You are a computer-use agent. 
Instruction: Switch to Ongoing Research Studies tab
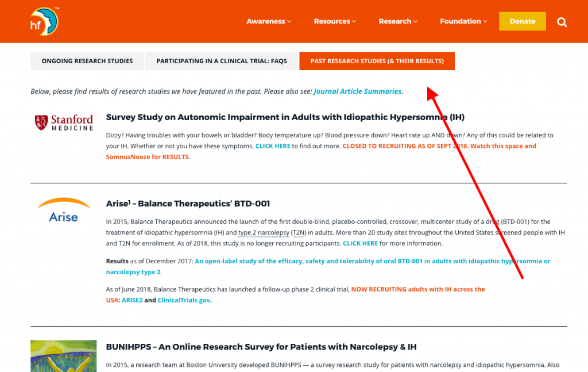(x=87, y=61)
